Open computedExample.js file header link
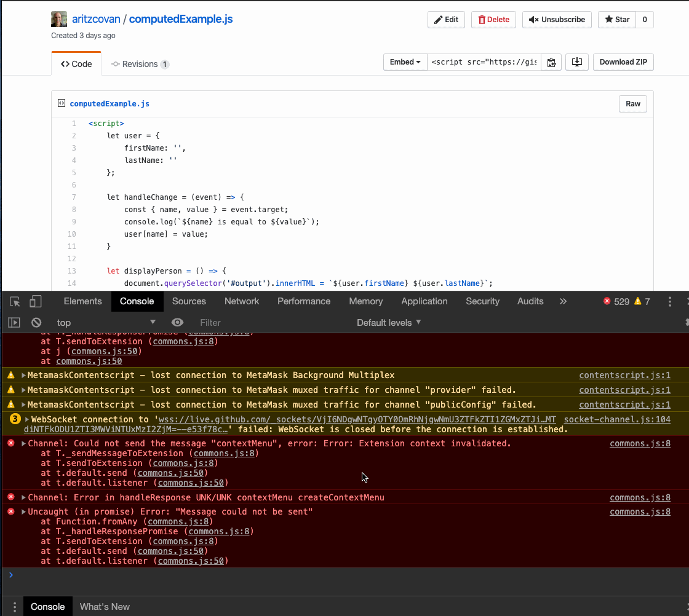 [x=110, y=104]
